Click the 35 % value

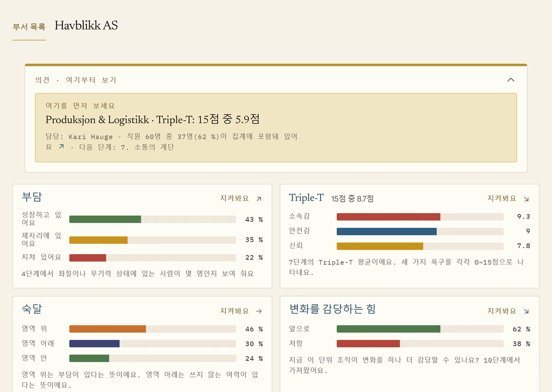[x=254, y=240]
